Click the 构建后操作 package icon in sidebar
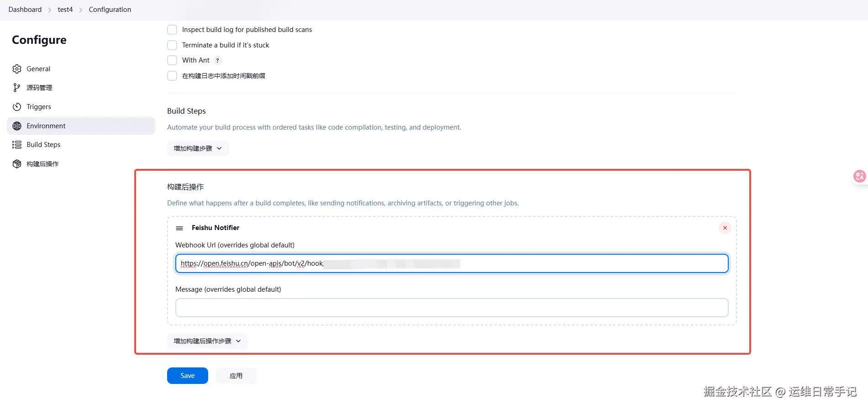868x409 pixels. pos(17,164)
